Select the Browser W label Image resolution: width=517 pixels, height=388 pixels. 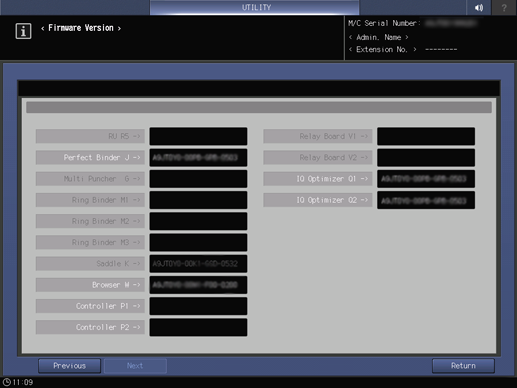[90, 285]
